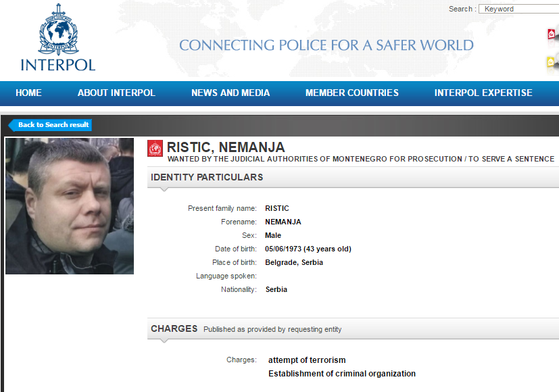
Task: Click the wanted person's photo
Action: tap(70, 206)
